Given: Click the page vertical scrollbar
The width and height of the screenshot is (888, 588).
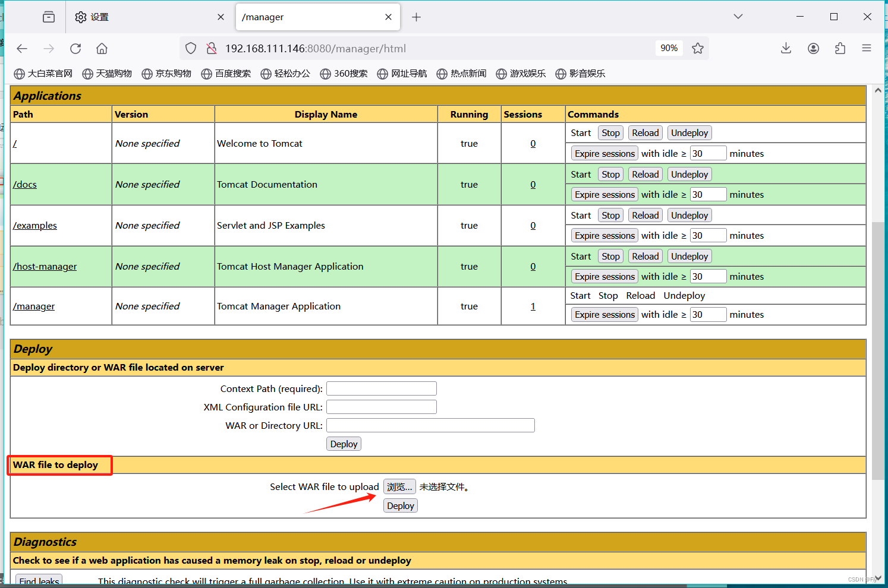Looking at the screenshot, I should tap(878, 350).
